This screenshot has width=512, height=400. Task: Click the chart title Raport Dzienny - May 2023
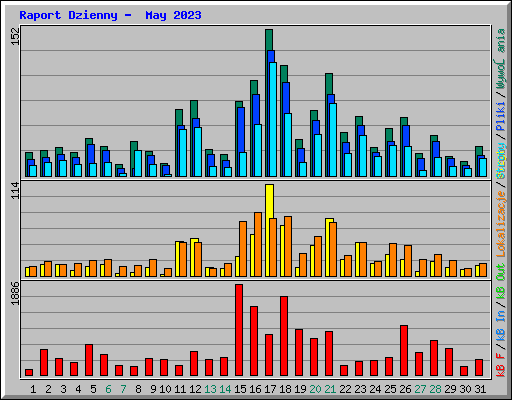[110, 16]
